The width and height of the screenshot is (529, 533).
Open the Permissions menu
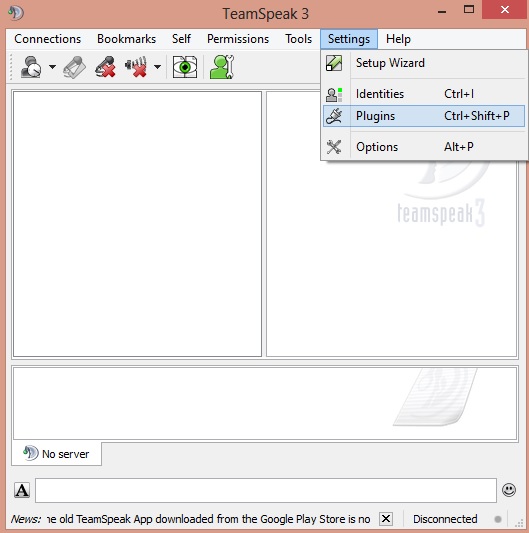pos(238,39)
